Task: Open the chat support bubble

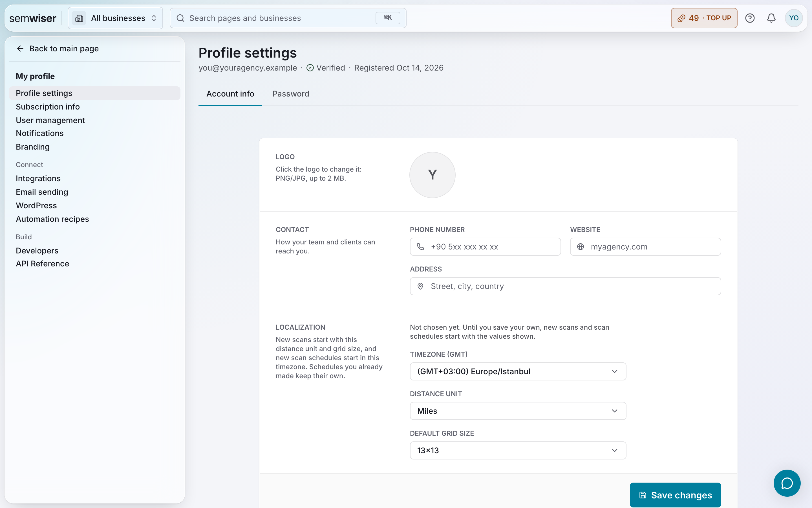Action: tap(787, 483)
